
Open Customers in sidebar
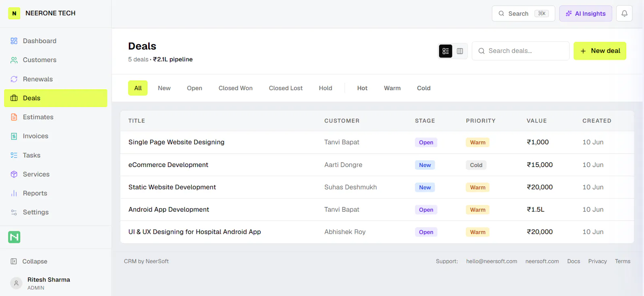pos(56,60)
